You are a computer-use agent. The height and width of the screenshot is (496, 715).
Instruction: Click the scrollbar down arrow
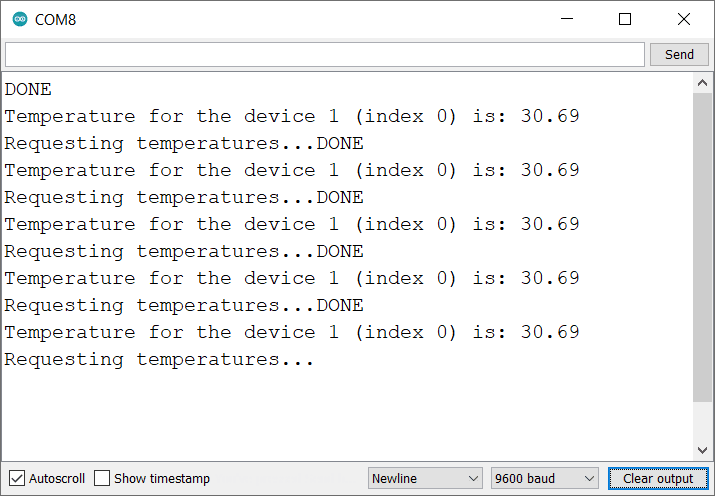702,450
